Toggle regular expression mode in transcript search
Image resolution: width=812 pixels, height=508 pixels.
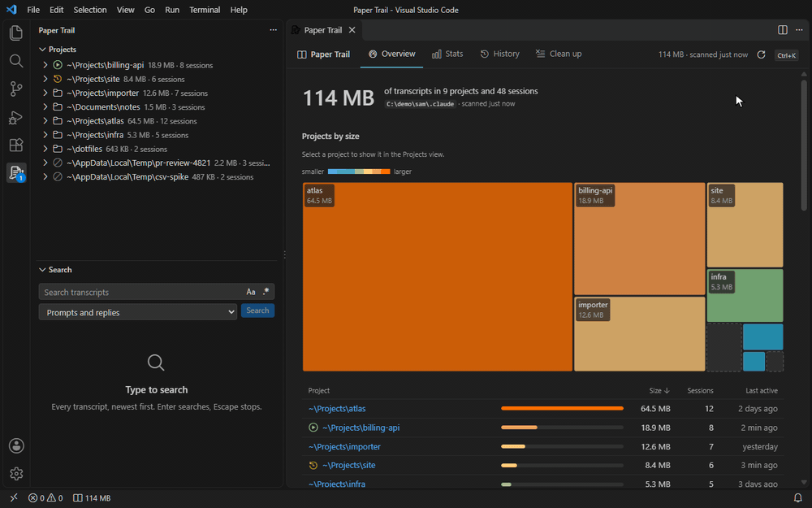pos(266,292)
